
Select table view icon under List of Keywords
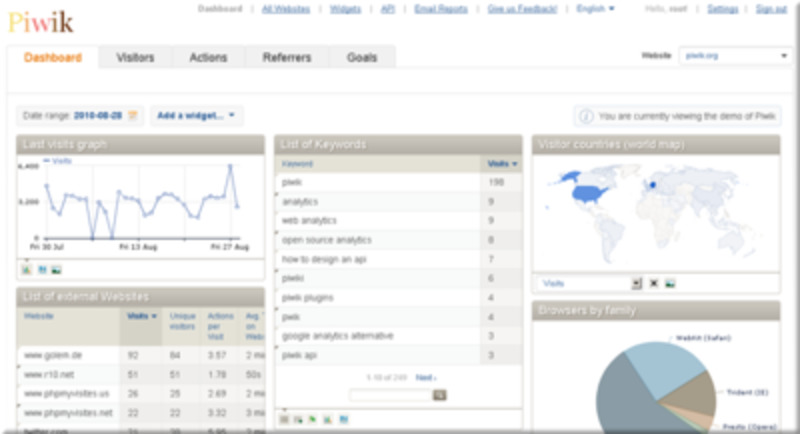point(284,419)
